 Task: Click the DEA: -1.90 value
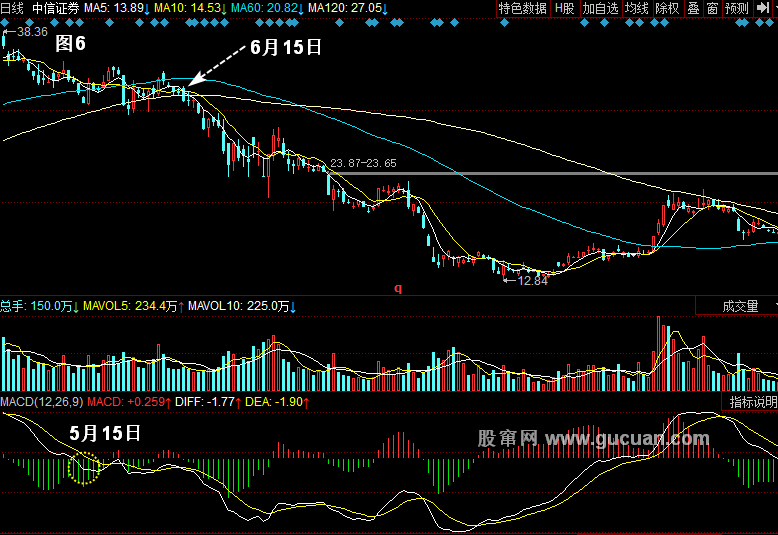[x=277, y=401]
